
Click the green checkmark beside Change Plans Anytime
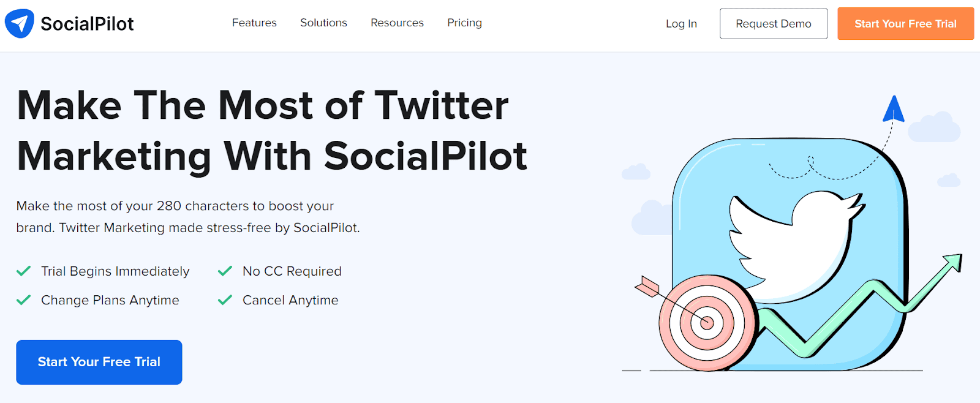[x=24, y=300]
